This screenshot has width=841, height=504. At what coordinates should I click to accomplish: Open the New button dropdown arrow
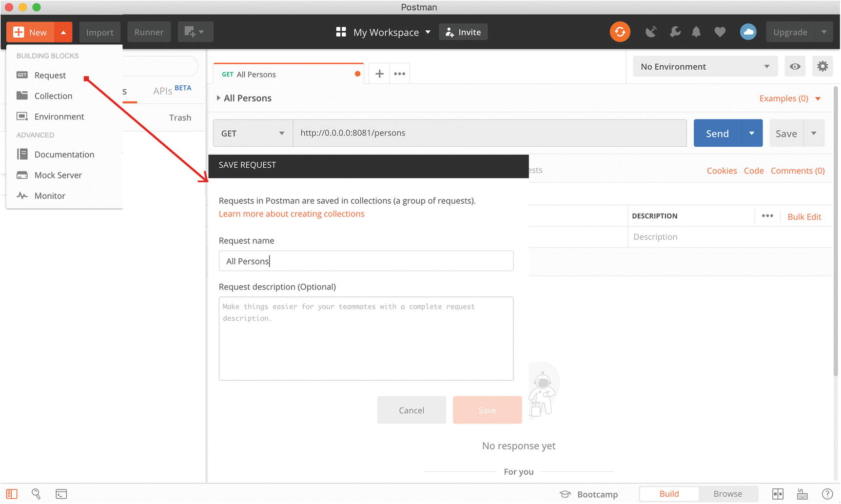[63, 32]
